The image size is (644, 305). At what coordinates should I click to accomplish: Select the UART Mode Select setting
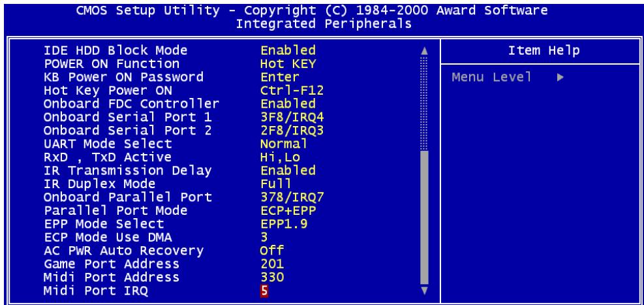coord(108,144)
